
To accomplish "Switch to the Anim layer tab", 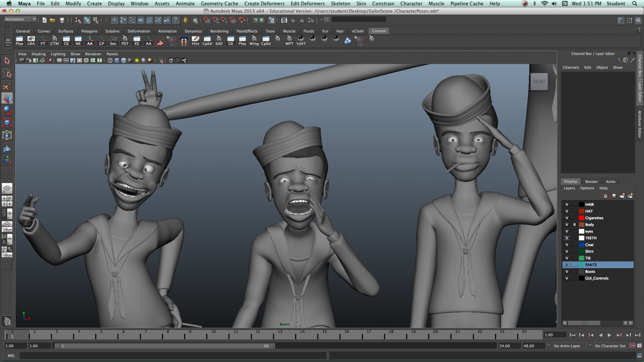I will click(x=611, y=181).
